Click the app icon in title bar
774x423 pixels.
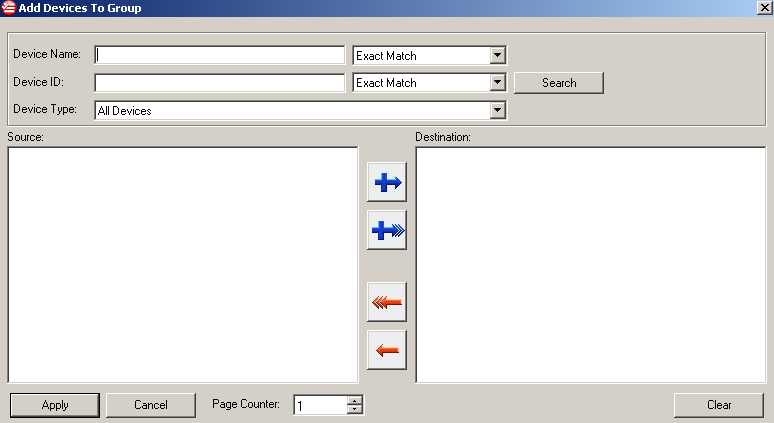[9, 8]
